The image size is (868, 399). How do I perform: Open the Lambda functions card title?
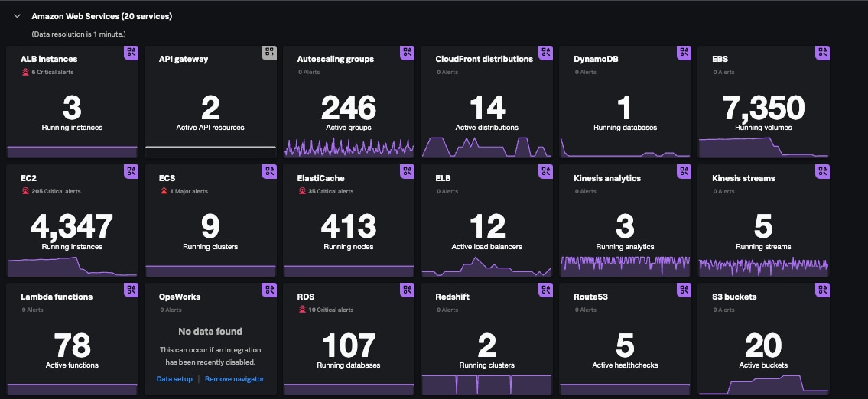coord(57,297)
